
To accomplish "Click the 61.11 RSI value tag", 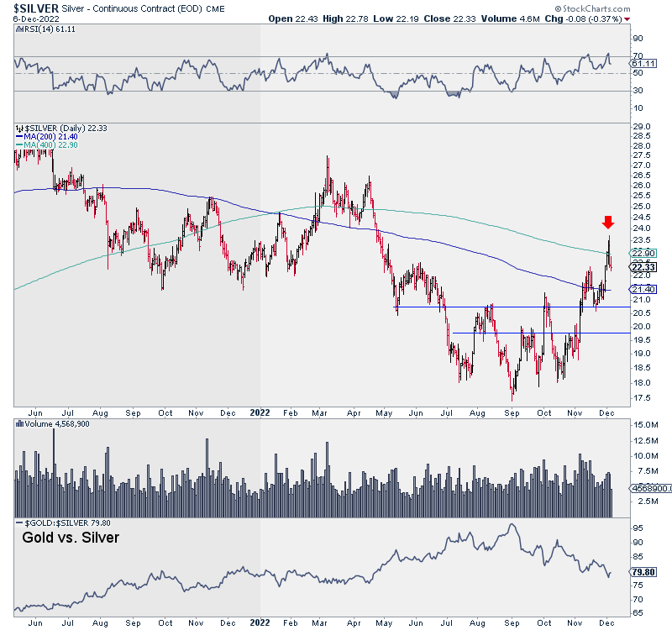I will (x=643, y=63).
